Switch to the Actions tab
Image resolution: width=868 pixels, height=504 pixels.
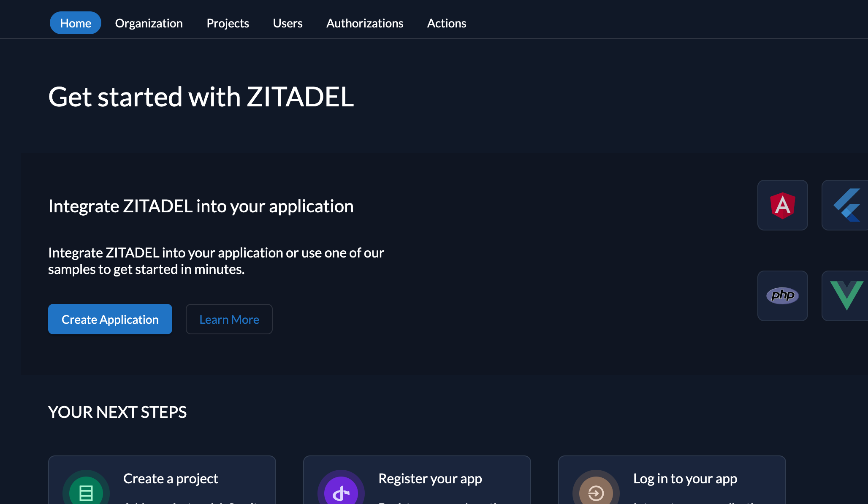(x=446, y=23)
